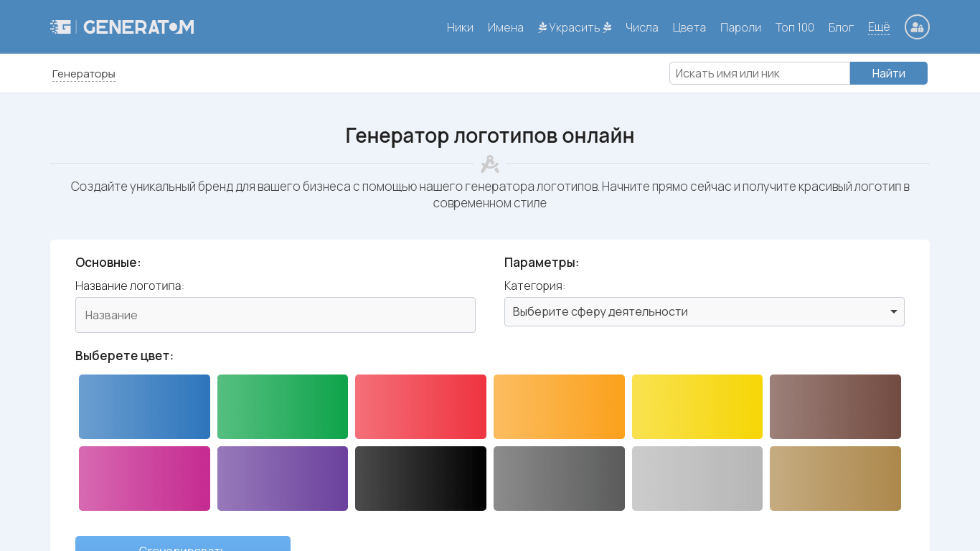This screenshot has height=551, width=980.
Task: Pick the yellow gradient color swatch
Action: coord(697,407)
